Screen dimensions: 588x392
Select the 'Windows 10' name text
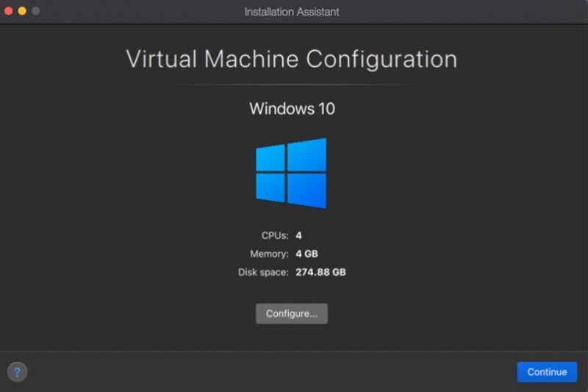[x=292, y=109]
